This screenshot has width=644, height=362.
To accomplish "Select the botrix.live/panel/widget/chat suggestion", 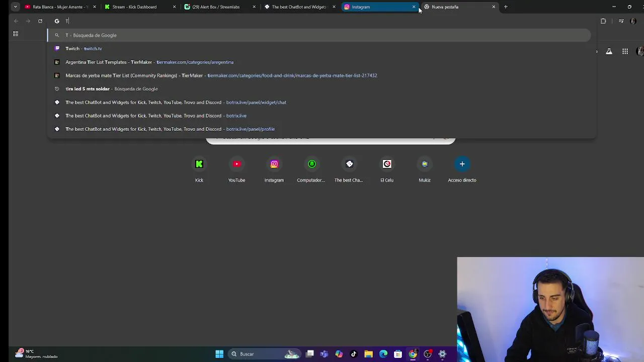I will (x=319, y=103).
